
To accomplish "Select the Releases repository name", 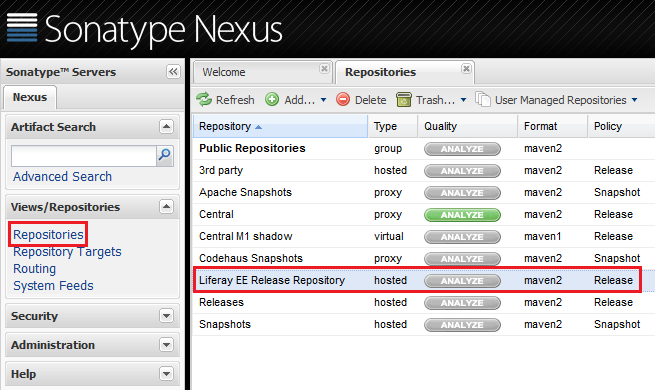I will pyautogui.click(x=221, y=302).
